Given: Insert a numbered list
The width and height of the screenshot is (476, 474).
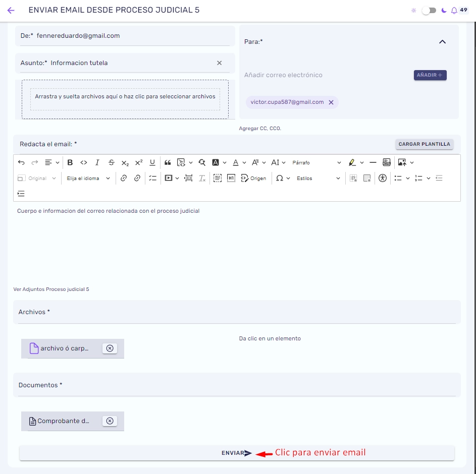Looking at the screenshot, I should 418,179.
